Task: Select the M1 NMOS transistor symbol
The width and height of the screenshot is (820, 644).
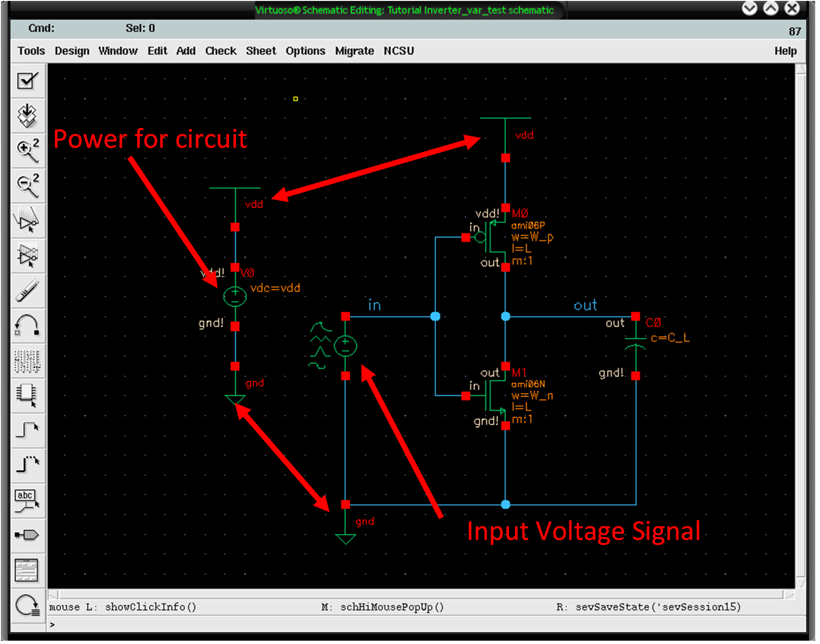Action: click(x=493, y=396)
